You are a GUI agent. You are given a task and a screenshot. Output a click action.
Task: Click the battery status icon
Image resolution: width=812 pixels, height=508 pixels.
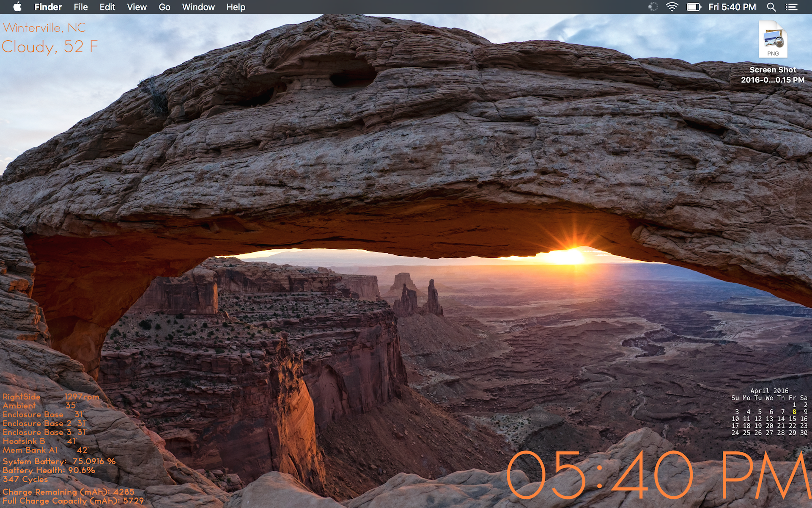click(x=694, y=7)
